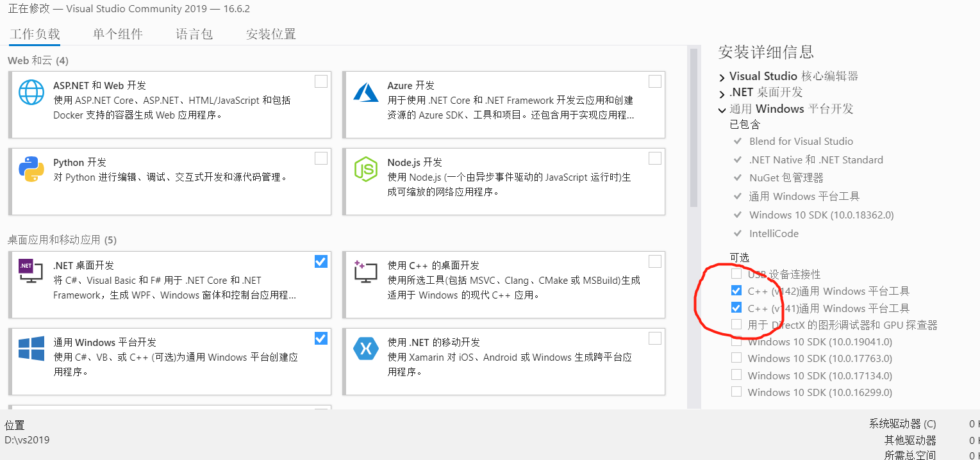The image size is (980, 460).
Task: Click IntelliCode included item
Action: pyautogui.click(x=774, y=234)
